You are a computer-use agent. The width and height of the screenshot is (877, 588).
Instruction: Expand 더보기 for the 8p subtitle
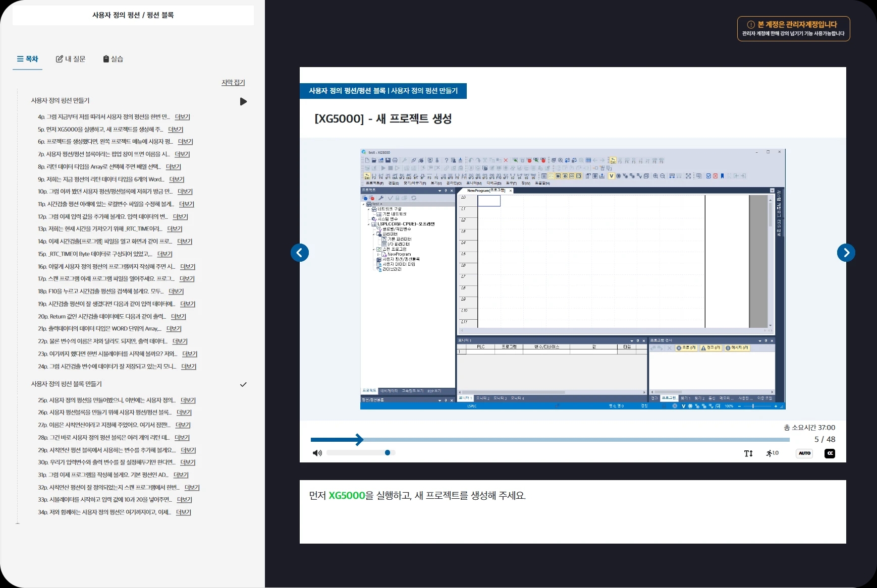(x=173, y=167)
